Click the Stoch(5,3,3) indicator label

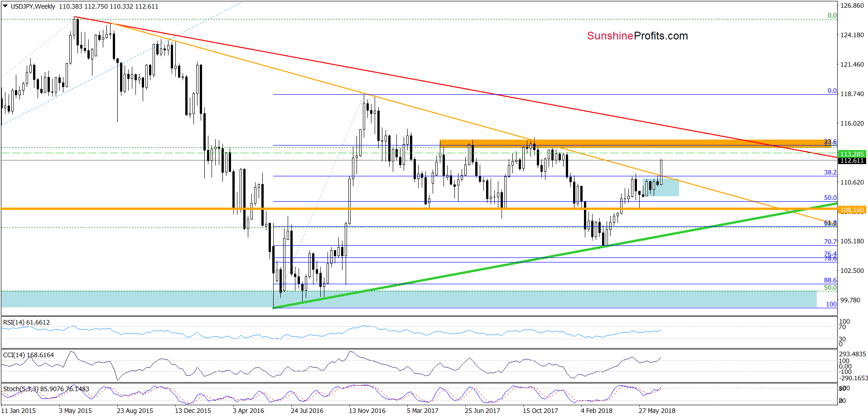tap(46, 389)
